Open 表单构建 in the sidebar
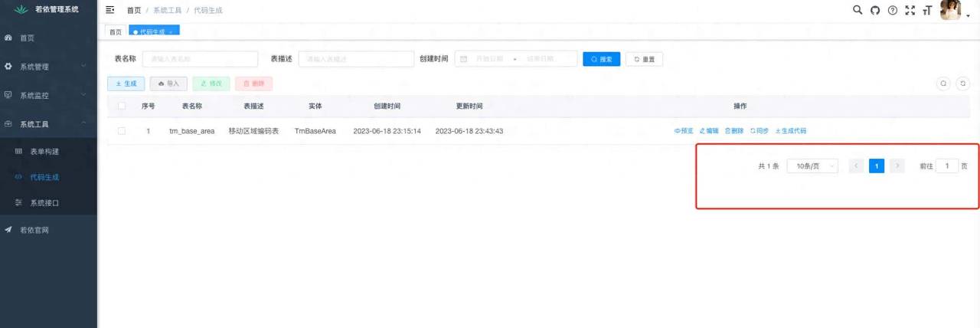Viewport: 980px width, 328px height. [x=44, y=152]
